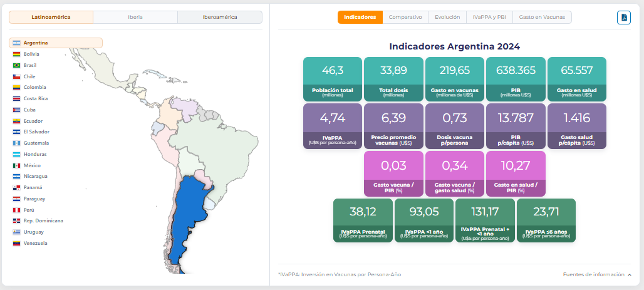
Task: Select Chile country name in list
Action: (29, 76)
